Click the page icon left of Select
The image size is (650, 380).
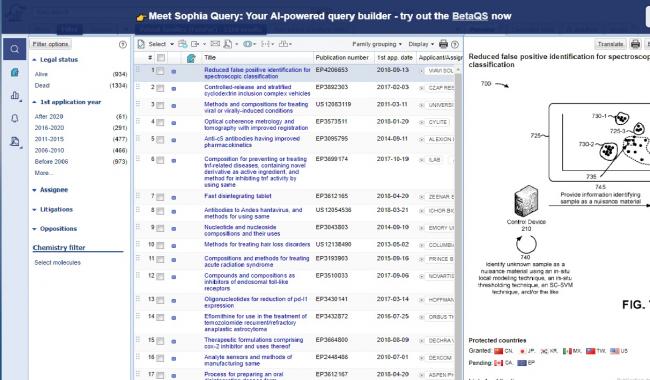[x=141, y=44]
